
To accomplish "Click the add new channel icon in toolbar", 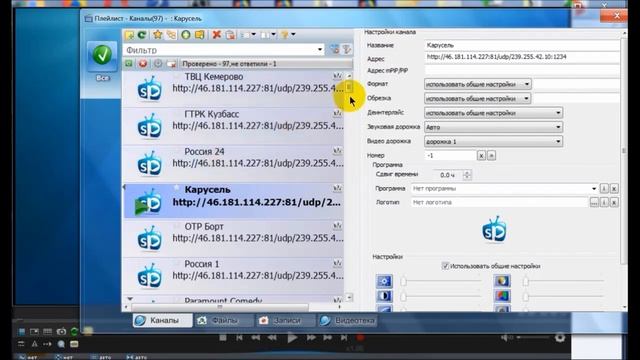I will pos(129,35).
